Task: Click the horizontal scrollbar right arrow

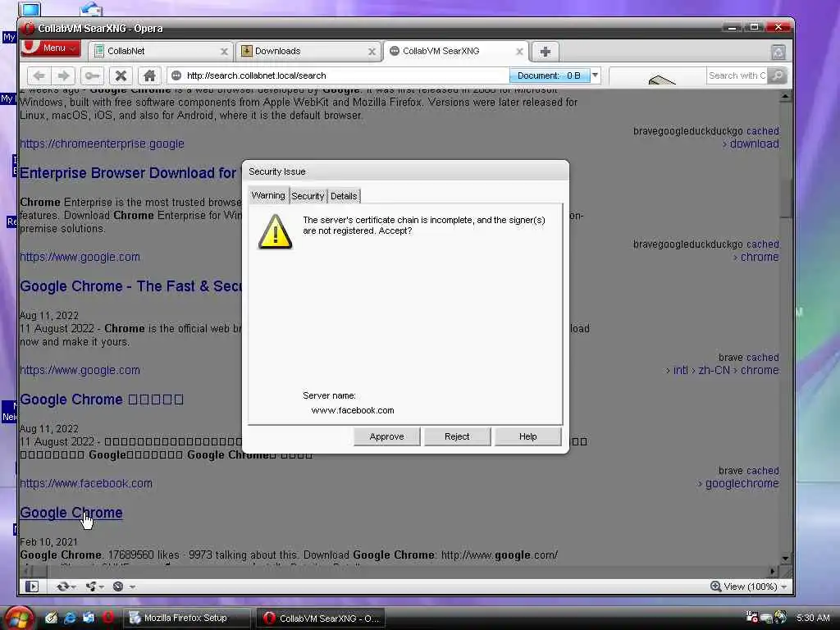Action: point(773,572)
